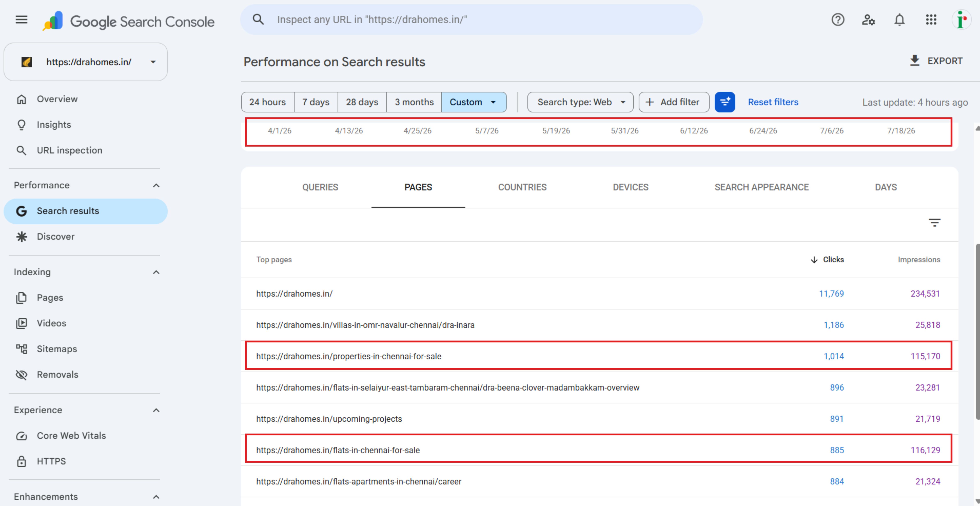Open Overview in sidebar

(x=86, y=99)
